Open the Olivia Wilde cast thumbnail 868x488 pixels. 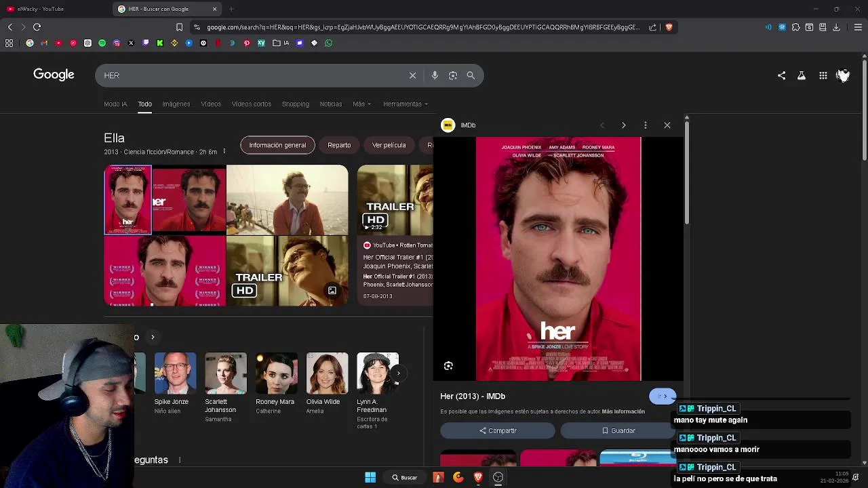(327, 373)
